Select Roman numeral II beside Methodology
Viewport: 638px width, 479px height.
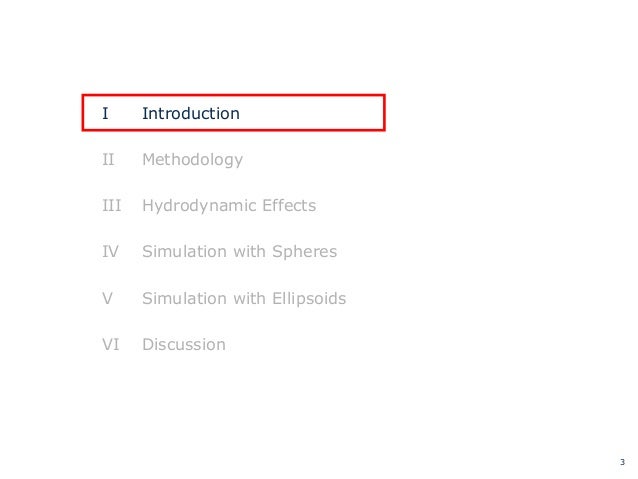coord(108,159)
